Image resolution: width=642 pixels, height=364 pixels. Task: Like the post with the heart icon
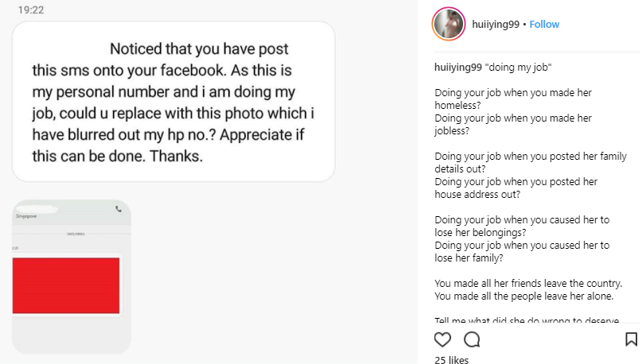pos(442,339)
